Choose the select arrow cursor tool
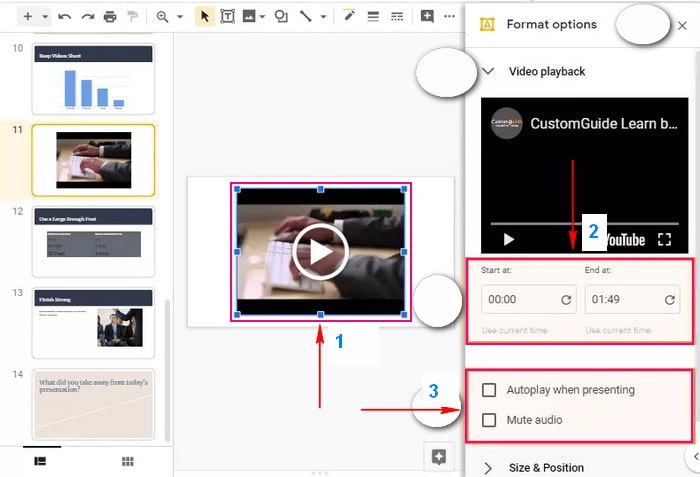700x477 pixels. [205, 17]
